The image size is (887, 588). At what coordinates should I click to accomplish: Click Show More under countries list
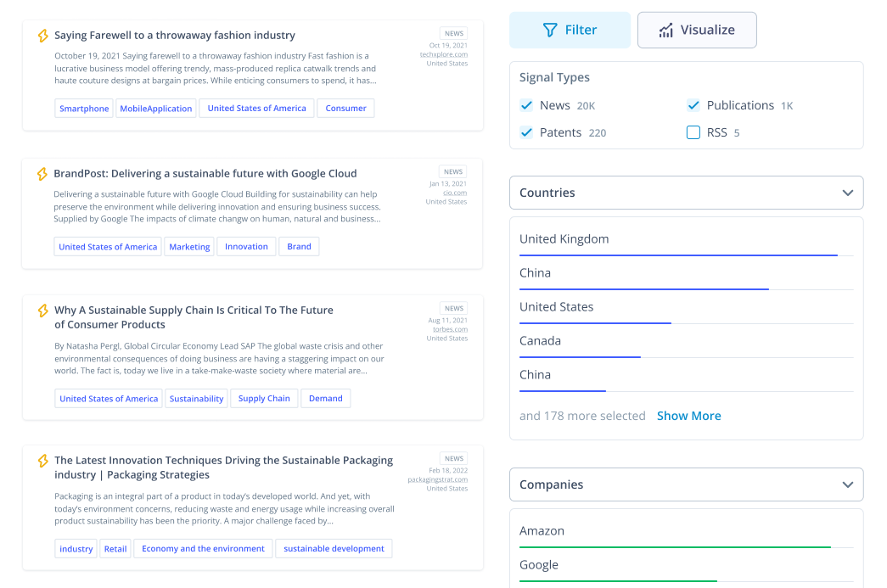[688, 416]
